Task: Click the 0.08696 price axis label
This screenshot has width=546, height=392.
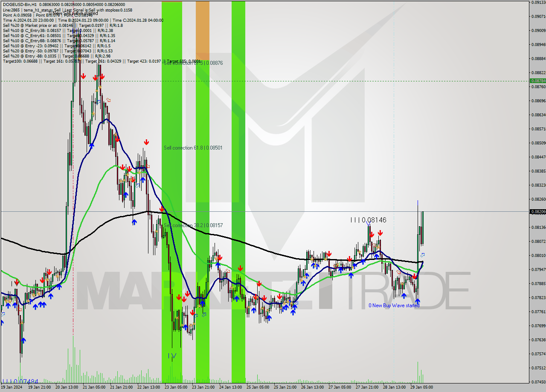Action: tap(538, 101)
